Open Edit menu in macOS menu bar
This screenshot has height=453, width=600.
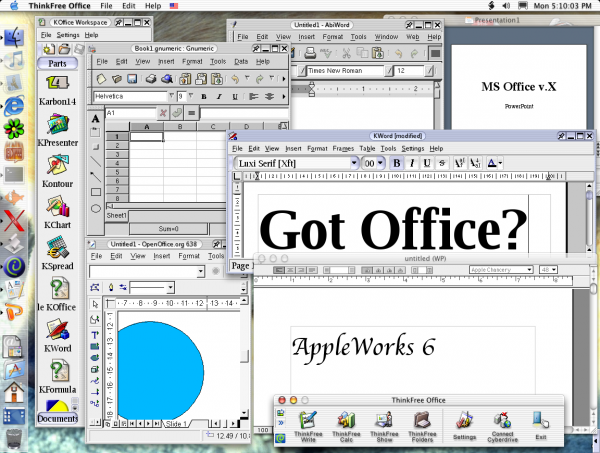pos(129,6)
